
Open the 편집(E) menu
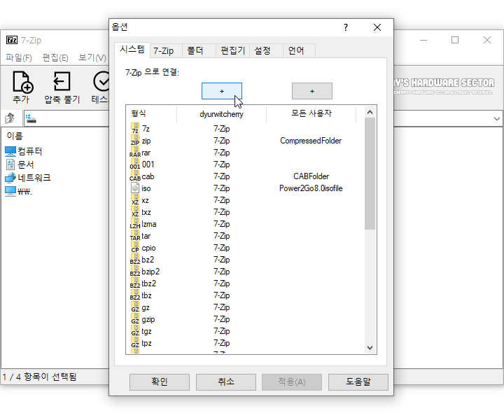(55, 58)
